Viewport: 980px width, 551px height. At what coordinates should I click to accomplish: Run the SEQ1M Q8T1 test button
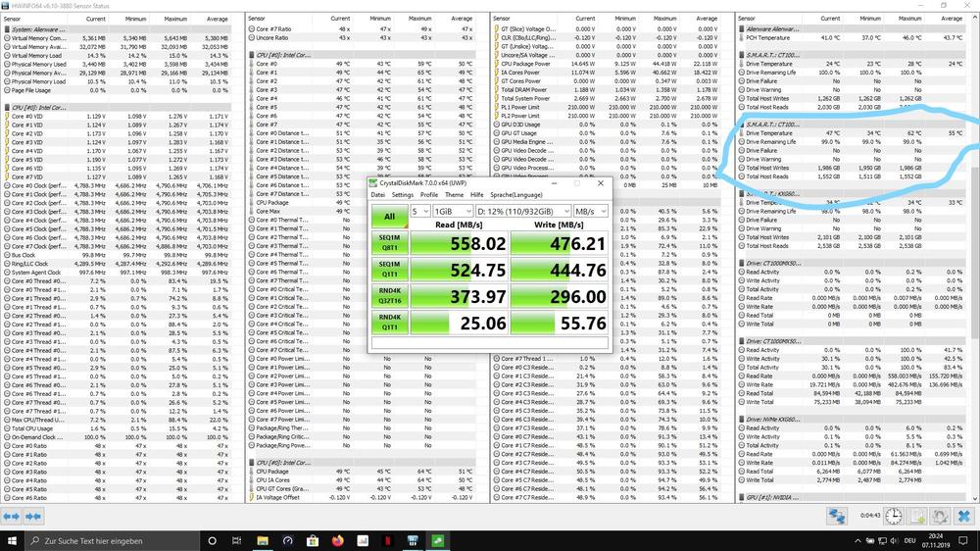coord(389,242)
